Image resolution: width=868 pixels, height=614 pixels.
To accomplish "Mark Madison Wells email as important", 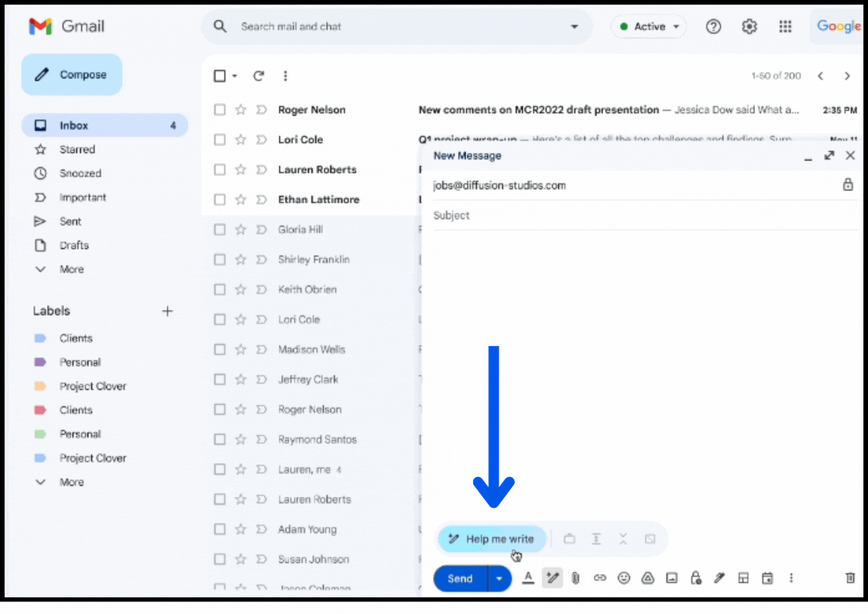I will 262,349.
